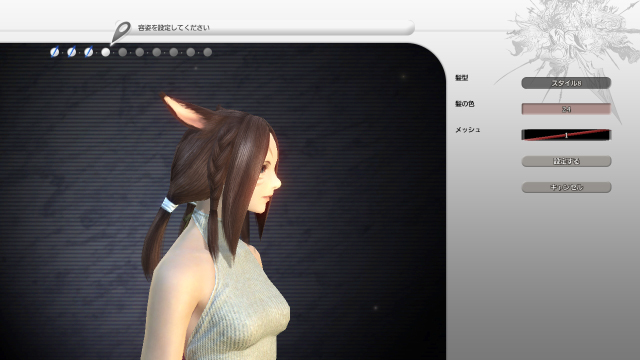Viewport: 640px width, 360px height.
Task: Select the sixth step dot
Action: tap(140, 52)
